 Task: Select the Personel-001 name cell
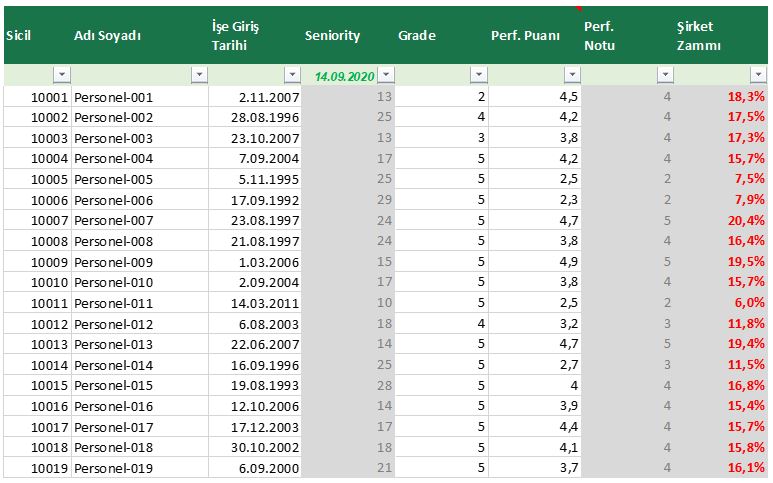pos(138,97)
